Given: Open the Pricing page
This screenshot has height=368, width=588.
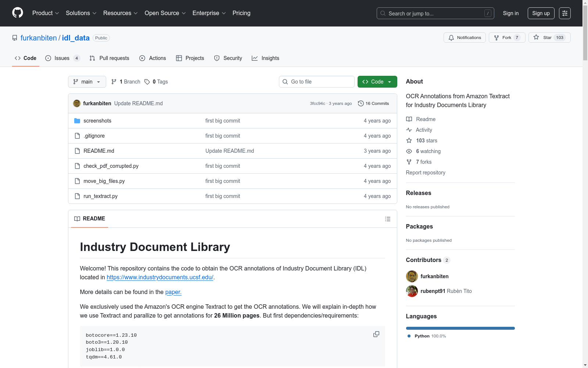Looking at the screenshot, I should pyautogui.click(x=241, y=13).
